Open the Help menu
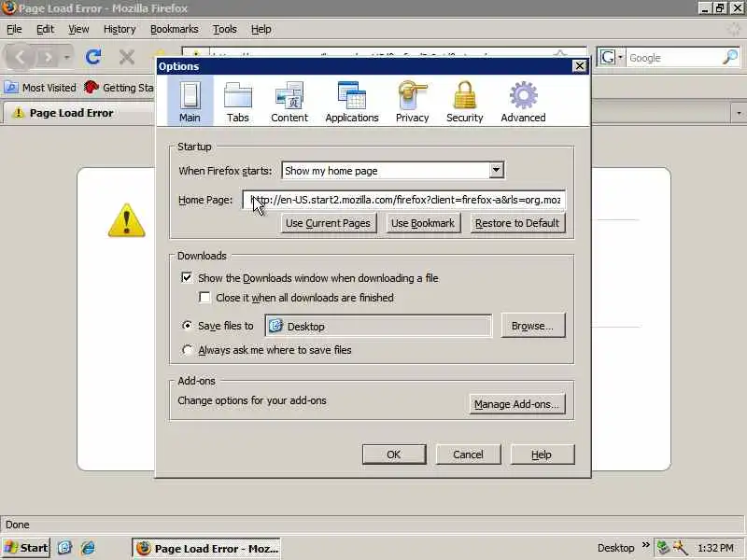The height and width of the screenshot is (560, 747). pos(261,29)
